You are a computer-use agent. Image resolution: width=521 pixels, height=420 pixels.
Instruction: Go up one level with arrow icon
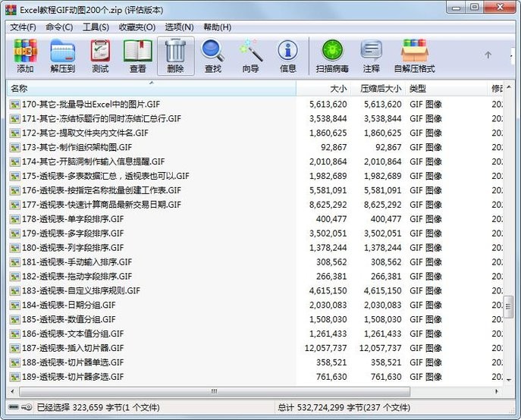click(x=488, y=55)
